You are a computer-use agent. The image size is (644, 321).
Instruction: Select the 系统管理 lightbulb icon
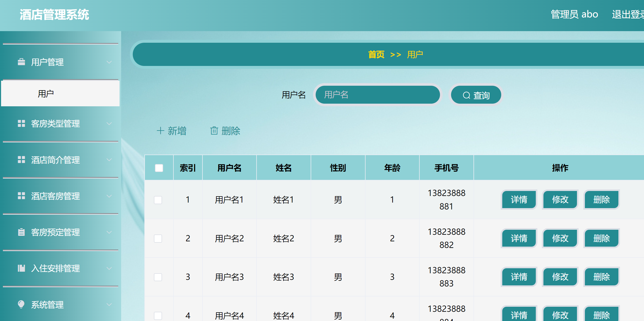[21, 305]
